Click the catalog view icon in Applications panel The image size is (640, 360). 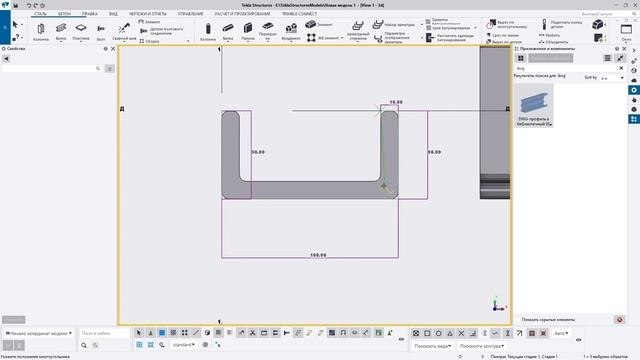click(x=520, y=58)
